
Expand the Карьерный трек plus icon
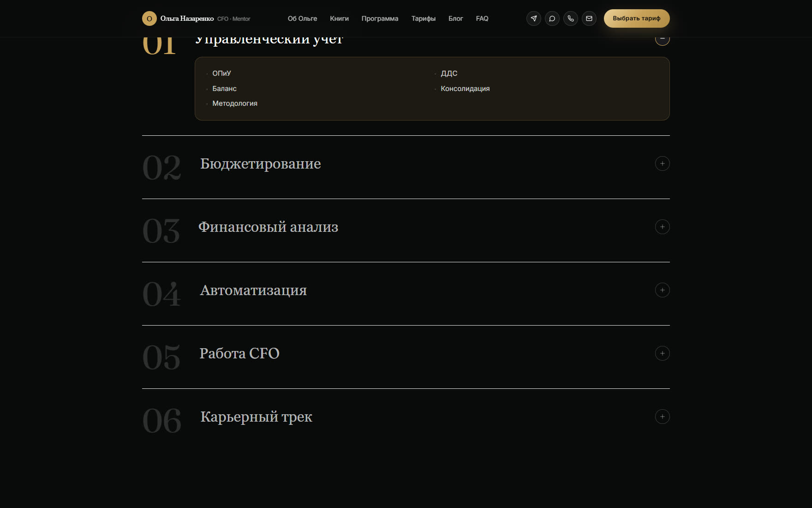click(663, 417)
